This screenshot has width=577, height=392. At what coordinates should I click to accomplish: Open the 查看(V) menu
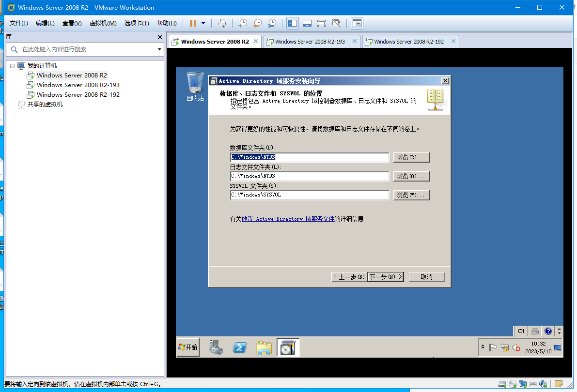click(x=72, y=23)
